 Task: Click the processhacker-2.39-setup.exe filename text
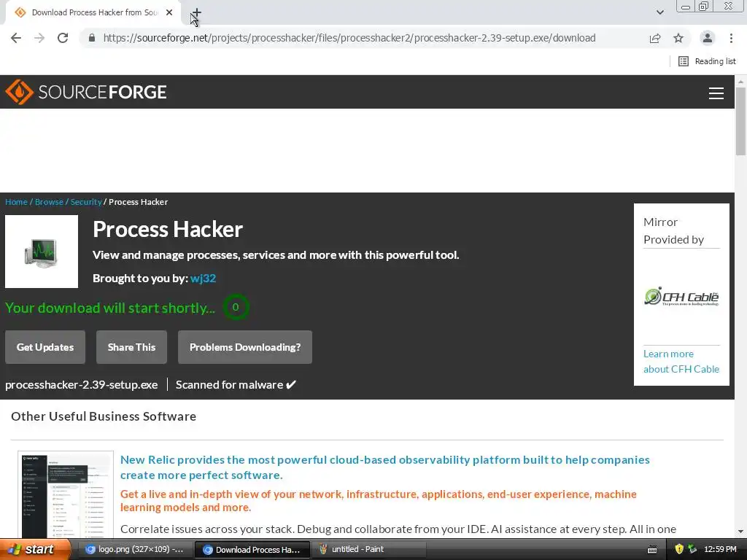click(82, 385)
